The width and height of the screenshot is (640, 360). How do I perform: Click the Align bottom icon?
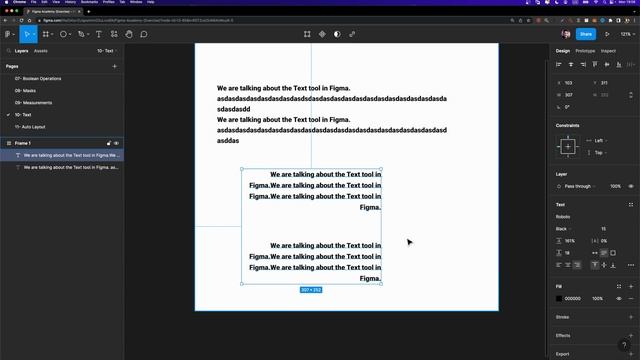(x=619, y=64)
